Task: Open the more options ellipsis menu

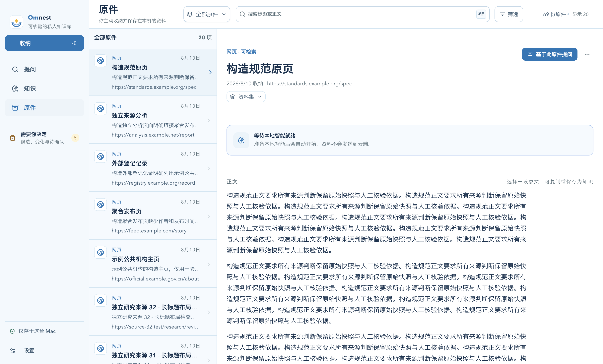Action: (x=587, y=54)
